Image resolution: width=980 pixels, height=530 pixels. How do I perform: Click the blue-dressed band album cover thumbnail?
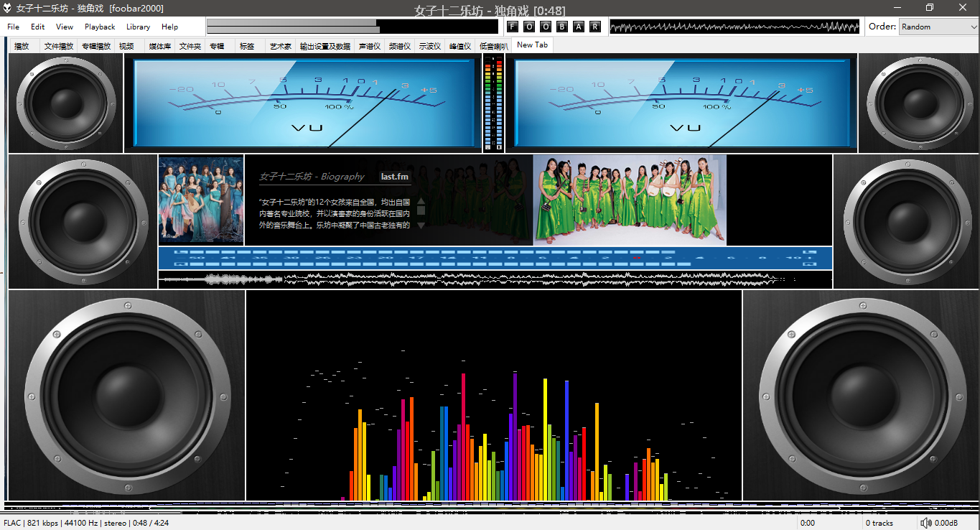(x=201, y=200)
